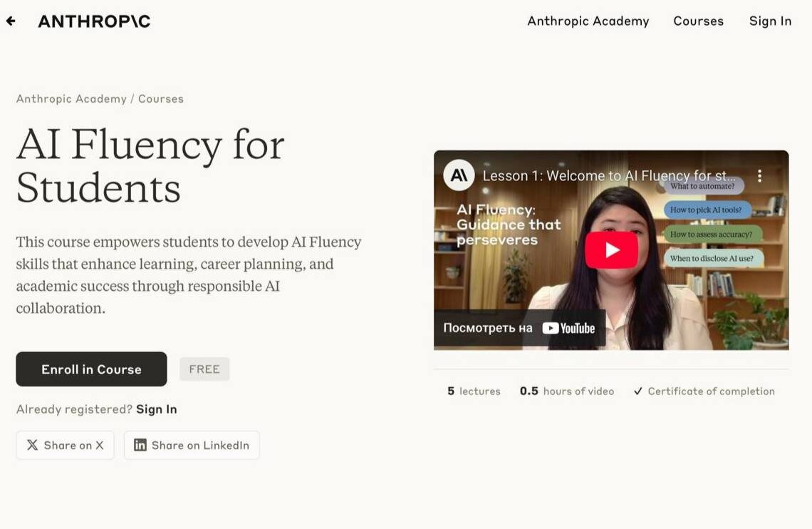Follow the Sign In link below enroll
Image resolution: width=812 pixels, height=529 pixels.
pos(157,409)
